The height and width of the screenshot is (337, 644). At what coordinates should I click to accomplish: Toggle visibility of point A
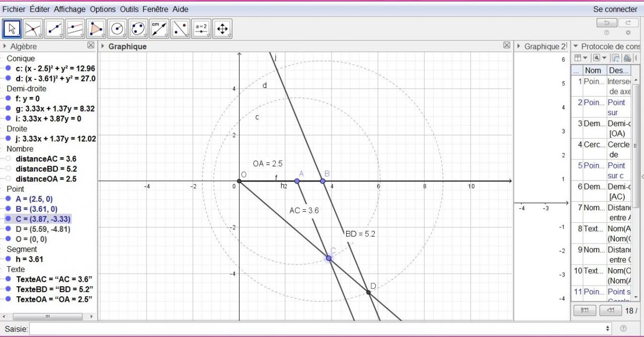coord(8,199)
